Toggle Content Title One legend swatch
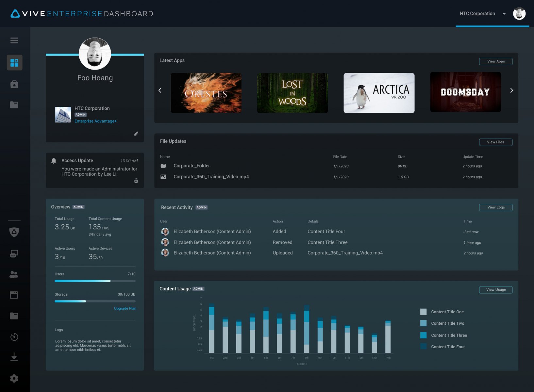 [x=423, y=312]
